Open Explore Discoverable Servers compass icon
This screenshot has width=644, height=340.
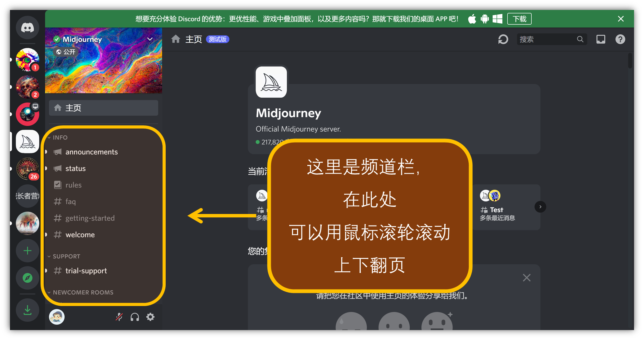click(x=27, y=278)
